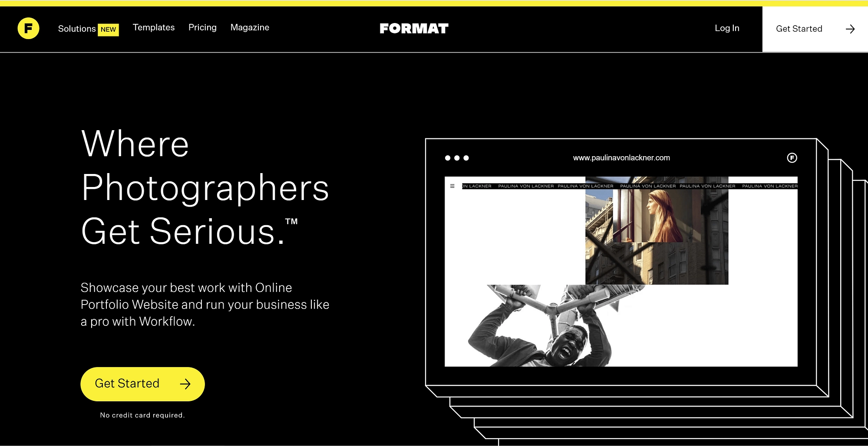Click the www.paulinavonlackner.com URL in the mockup

point(621,158)
